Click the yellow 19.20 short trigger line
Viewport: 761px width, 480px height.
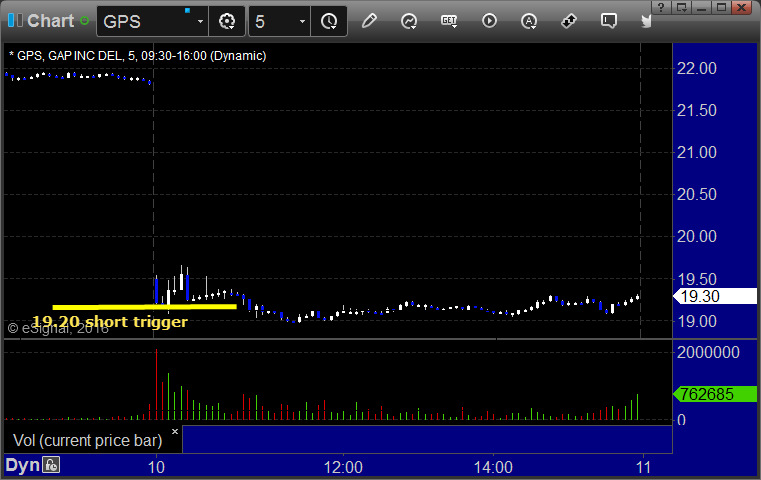(x=143, y=306)
